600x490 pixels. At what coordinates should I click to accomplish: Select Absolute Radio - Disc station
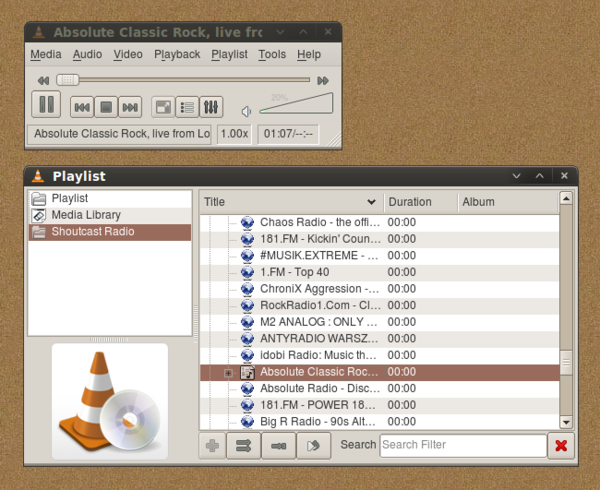point(379,389)
